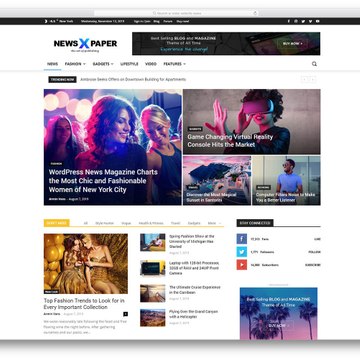Click the weather icon beside New York
360x360 pixels.
click(46, 21)
